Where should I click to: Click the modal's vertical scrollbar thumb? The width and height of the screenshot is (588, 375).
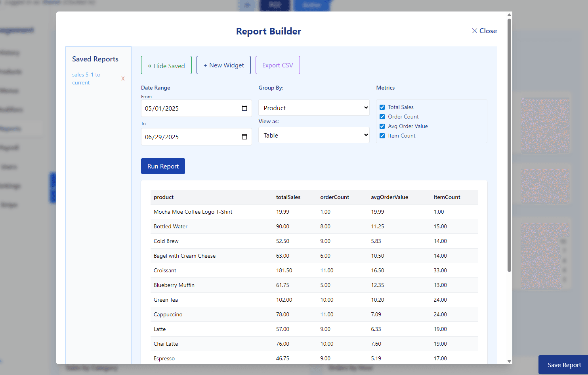(x=509, y=145)
